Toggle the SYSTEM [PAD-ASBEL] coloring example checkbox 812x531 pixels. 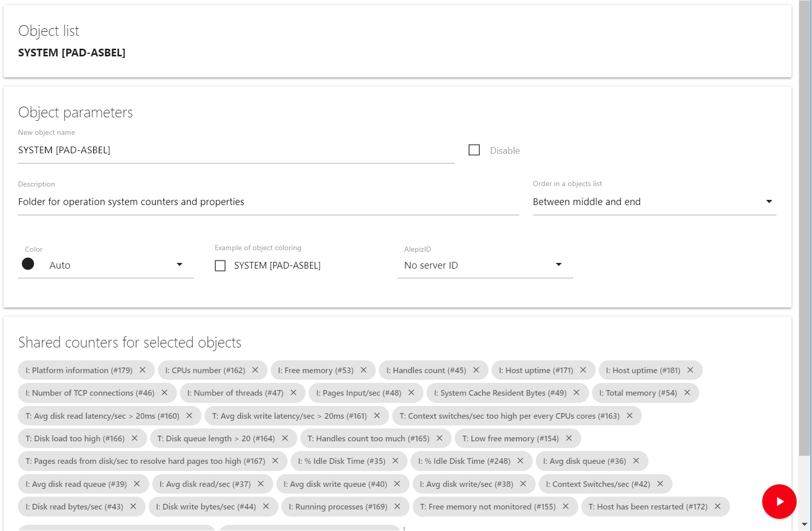220,265
